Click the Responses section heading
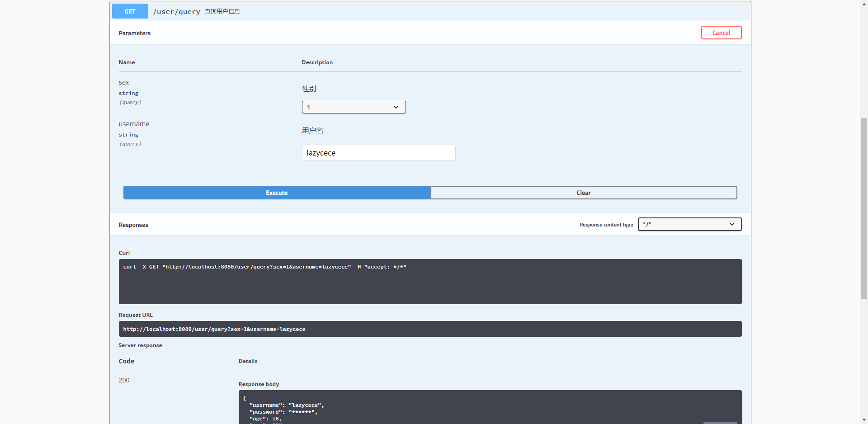Viewport: 868px width, 424px height. [133, 225]
